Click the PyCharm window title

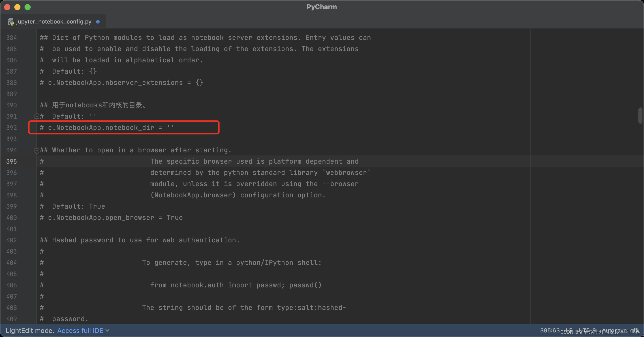point(322,7)
